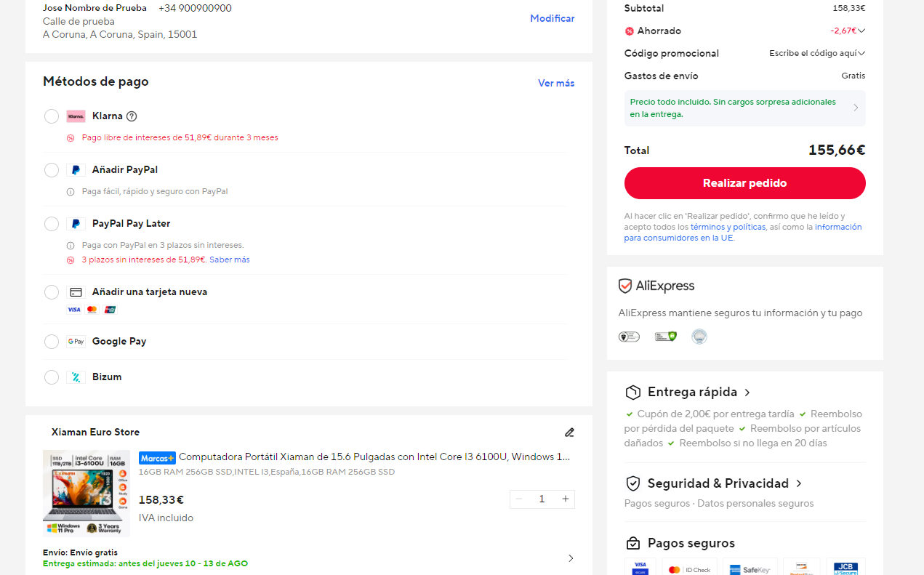Expand Seguridad & Privacidad chevron
The width and height of the screenshot is (924, 575).
click(799, 484)
